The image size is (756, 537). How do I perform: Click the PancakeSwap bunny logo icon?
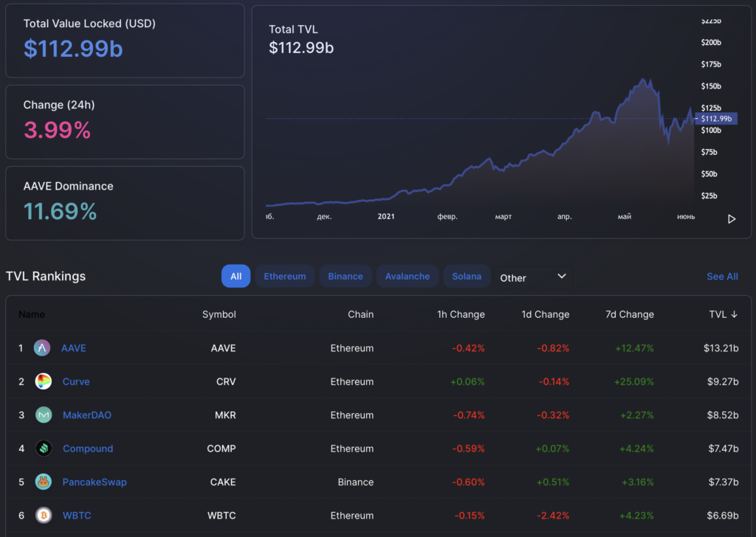pyautogui.click(x=44, y=482)
